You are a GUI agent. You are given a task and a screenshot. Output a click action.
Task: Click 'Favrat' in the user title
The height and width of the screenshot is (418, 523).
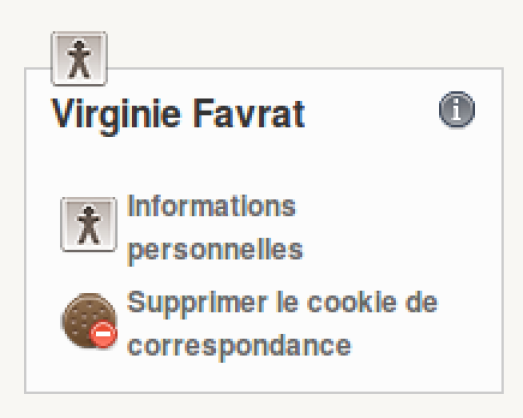point(248,113)
